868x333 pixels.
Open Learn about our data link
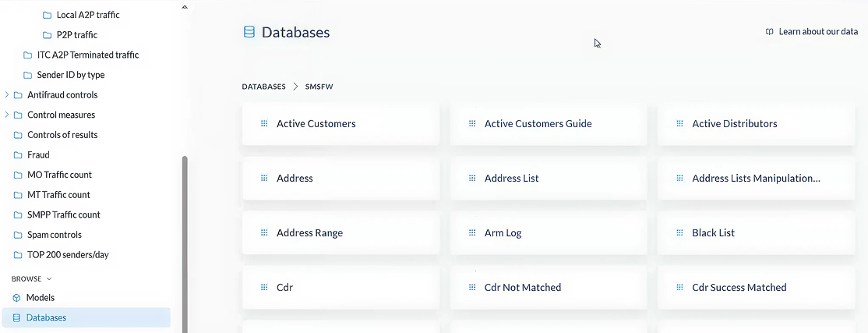pyautogui.click(x=817, y=32)
